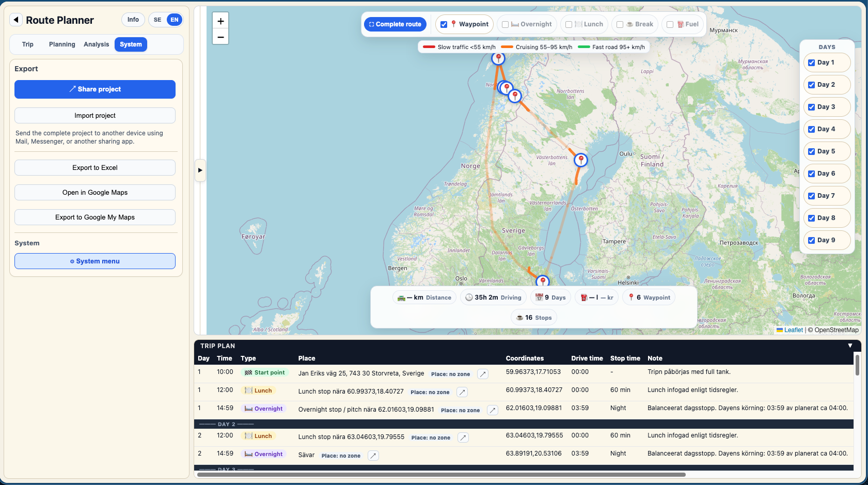This screenshot has width=868, height=485.
Task: Export to Google My Maps
Action: [x=95, y=217]
